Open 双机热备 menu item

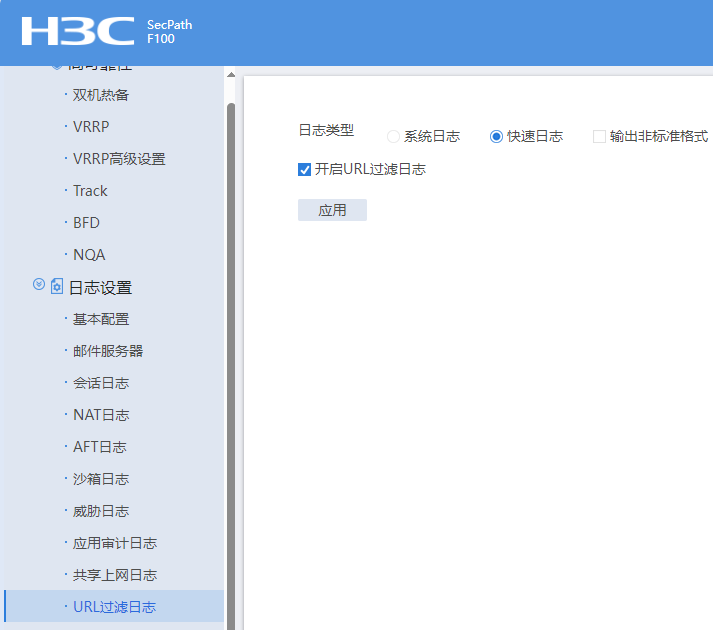pyautogui.click(x=101, y=95)
